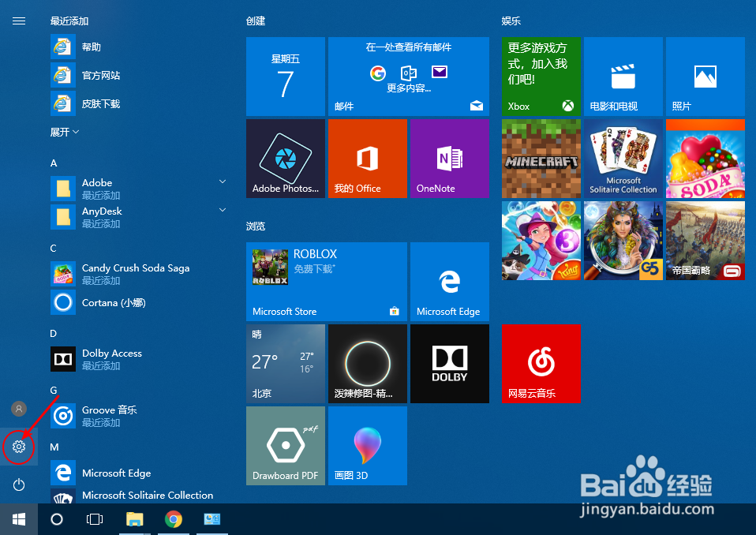Expand the Adobe folder chevron

(223, 181)
